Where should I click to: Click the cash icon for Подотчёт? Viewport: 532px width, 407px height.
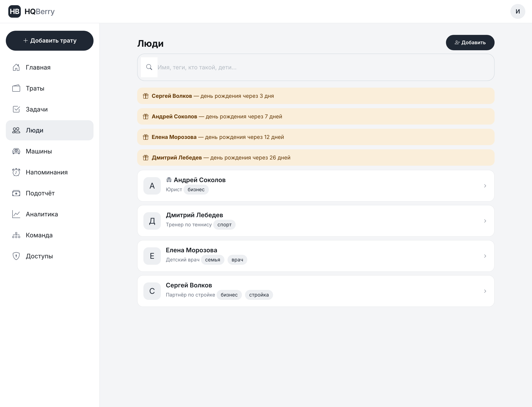(16, 193)
